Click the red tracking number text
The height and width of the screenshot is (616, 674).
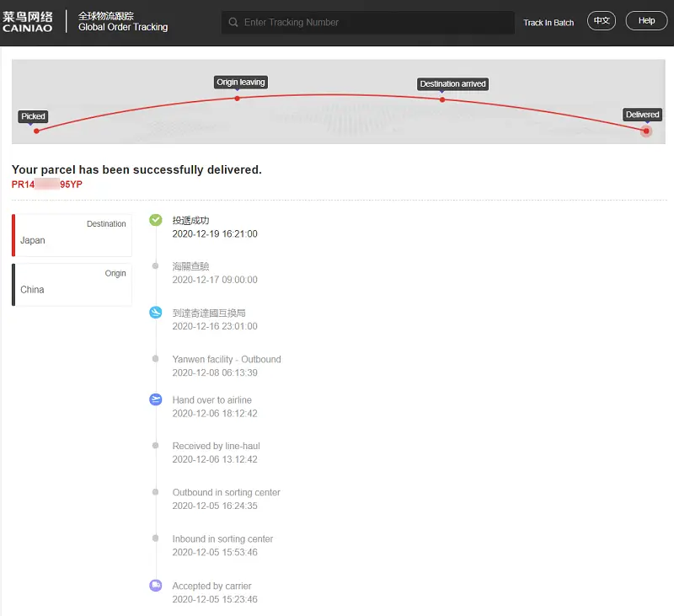tap(47, 185)
